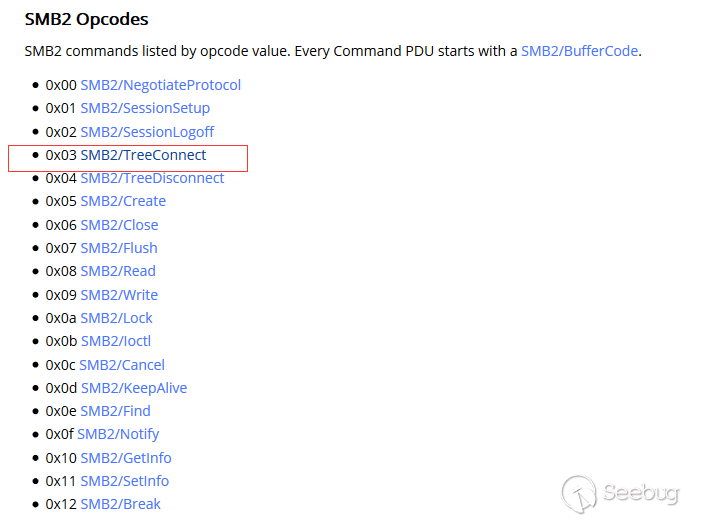Follow the SMB2/Write link

click(x=119, y=295)
